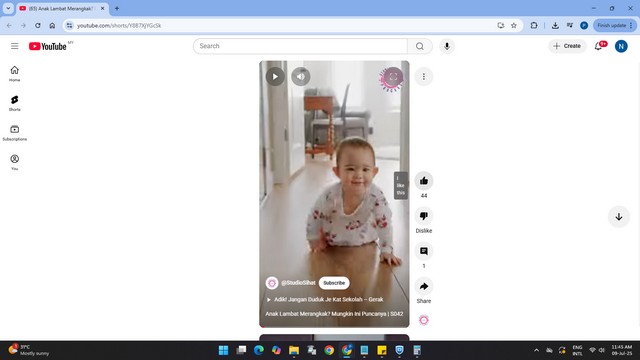Click the Dislike thumbs down icon
The image size is (640, 360).
tap(424, 216)
